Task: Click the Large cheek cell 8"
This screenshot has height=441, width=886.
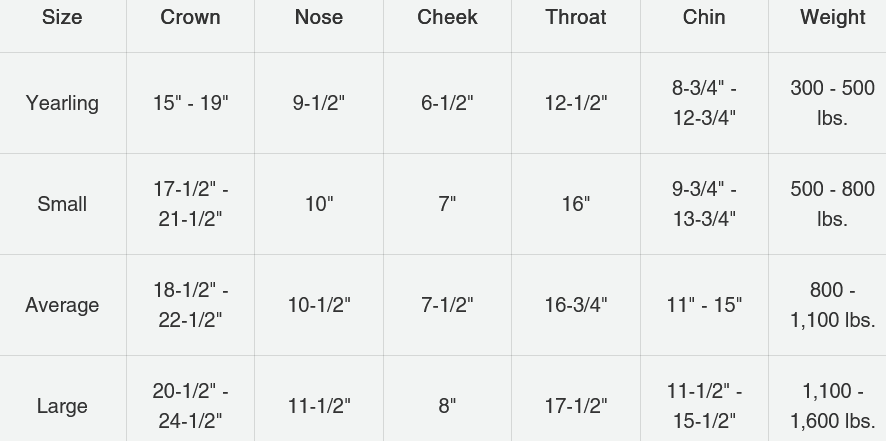Action: (x=447, y=406)
